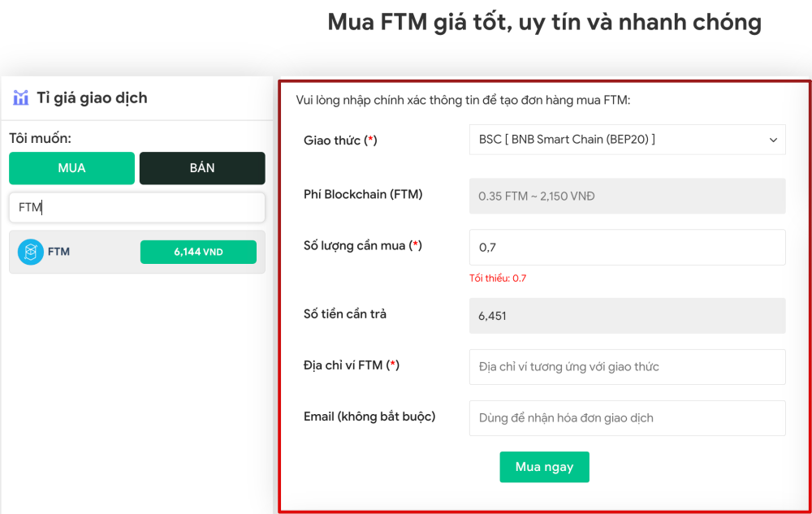The image size is (812, 514).
Task: Select the Số lượng cần mua quantity field
Action: tap(625, 247)
